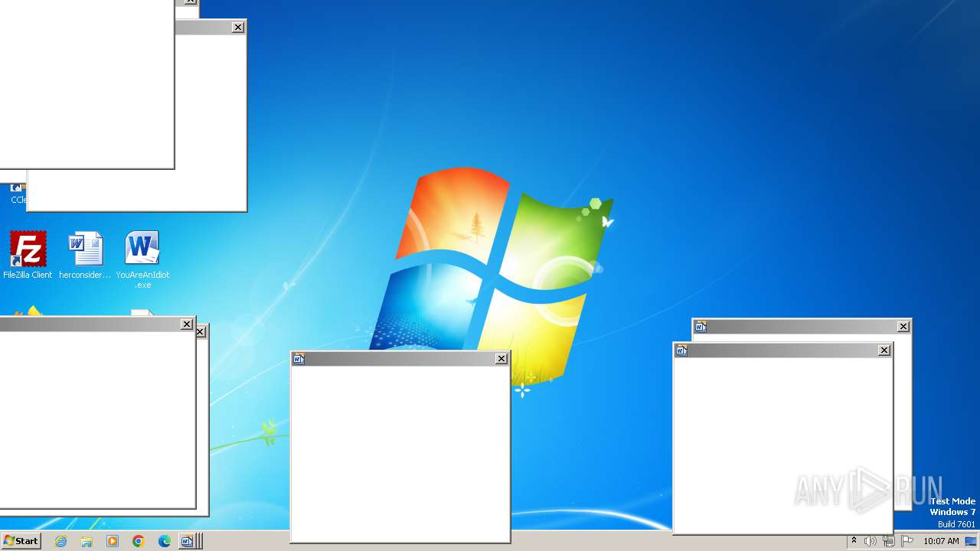Launch Windows Media Player from taskbar
Screen dimensions: 980x551
113,541
